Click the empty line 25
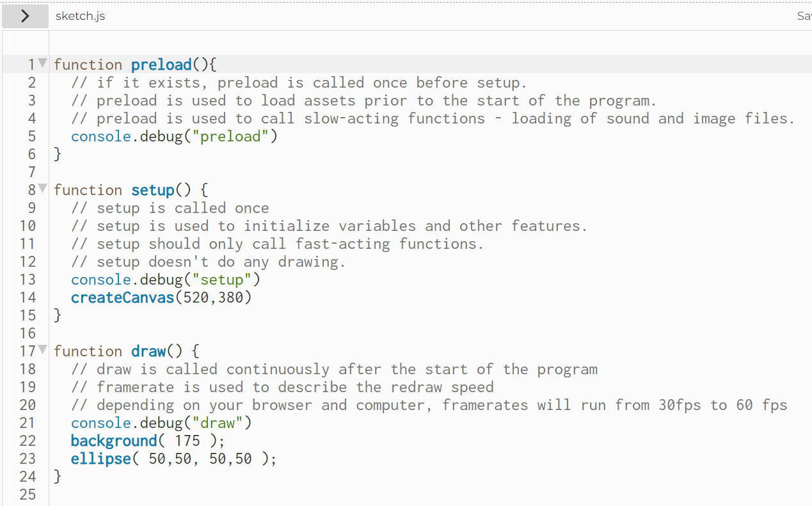Screen dimensions: 812x506 pyautogui.click(x=429, y=494)
